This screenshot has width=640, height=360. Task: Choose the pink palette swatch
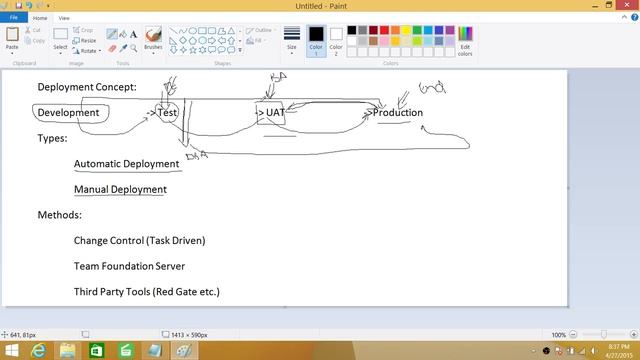[384, 41]
